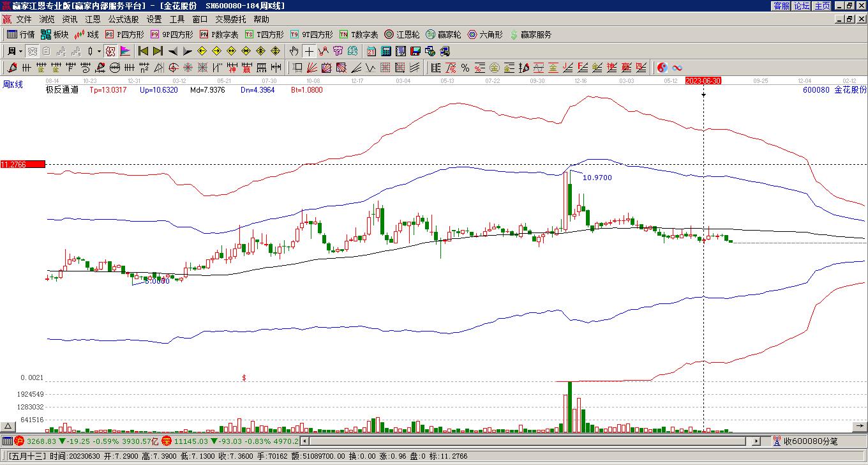Screen dimensions: 868x465
Task: Open the 板块 sector view
Action: (54, 34)
